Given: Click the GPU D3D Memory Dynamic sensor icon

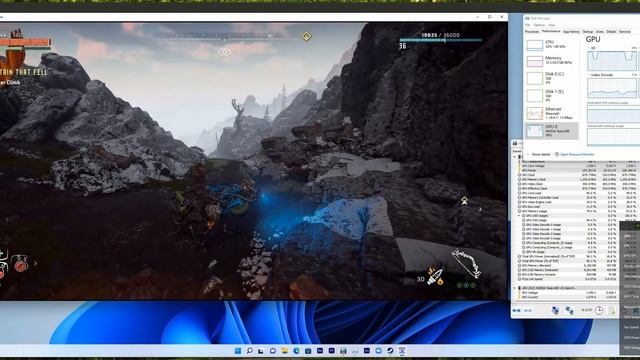Looking at the screenshot, I should coord(519,274).
